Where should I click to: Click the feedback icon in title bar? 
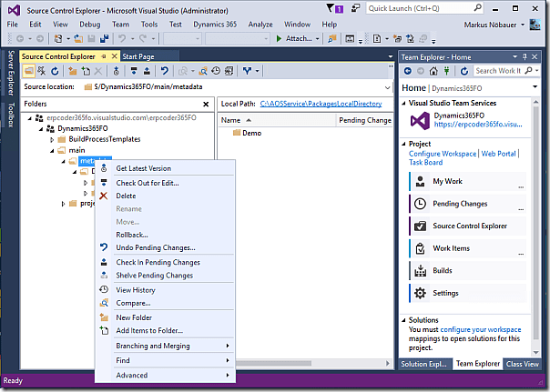(355, 8)
